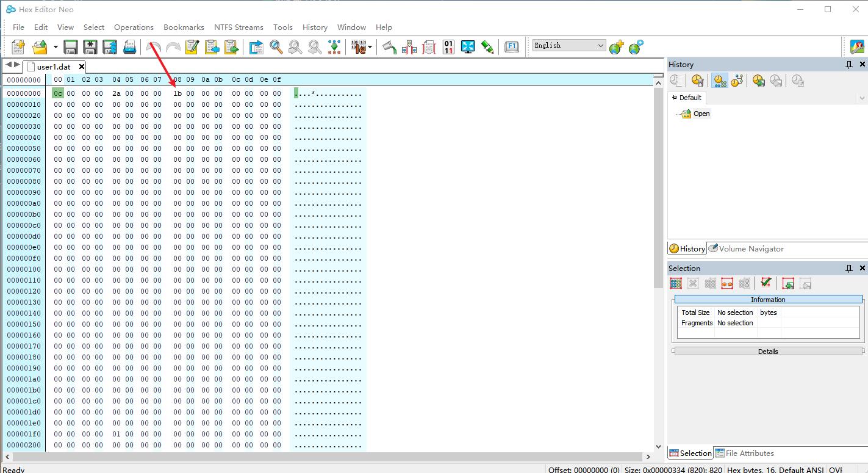The image size is (868, 473).
Task: Click the green highlighter icon
Action: coord(487,47)
